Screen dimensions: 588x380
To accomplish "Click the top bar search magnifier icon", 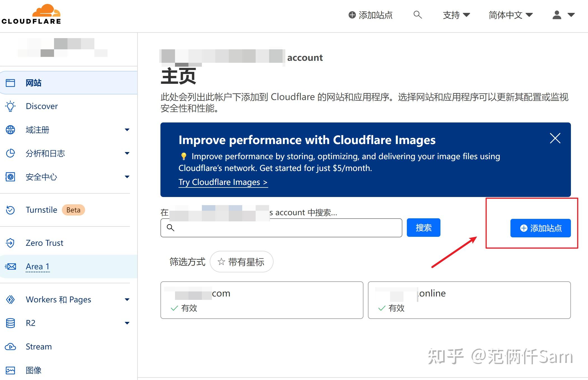I will pos(417,15).
